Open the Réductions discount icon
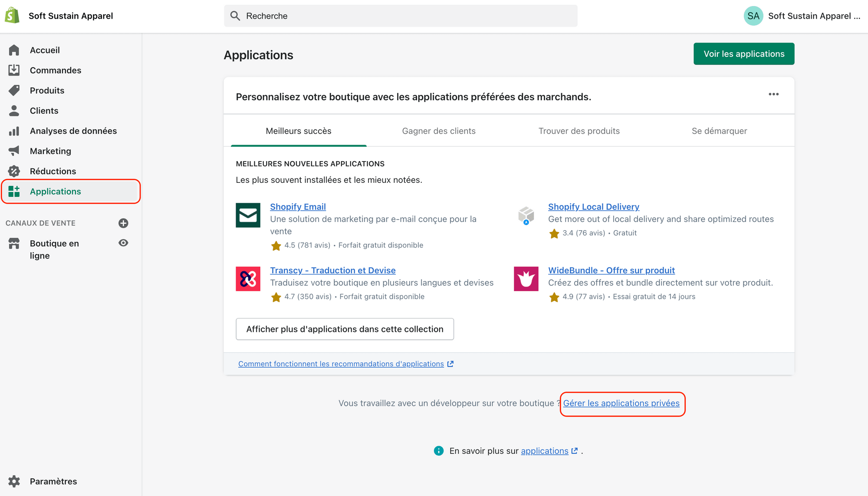The height and width of the screenshot is (496, 868). [14, 171]
